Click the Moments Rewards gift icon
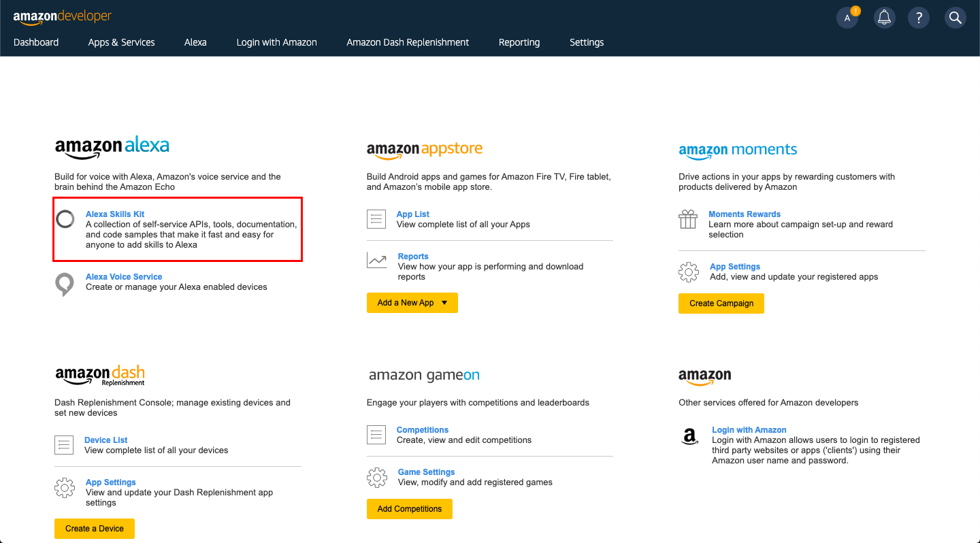 click(688, 219)
